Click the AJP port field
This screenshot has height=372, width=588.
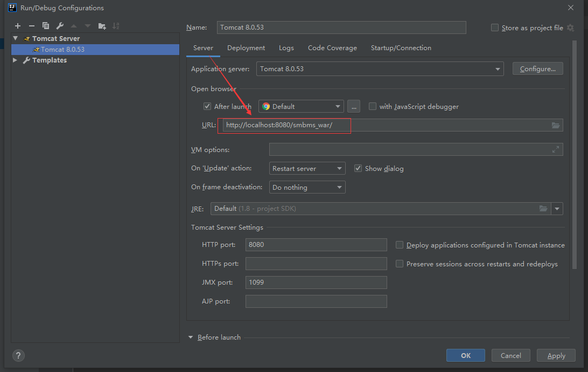point(316,301)
